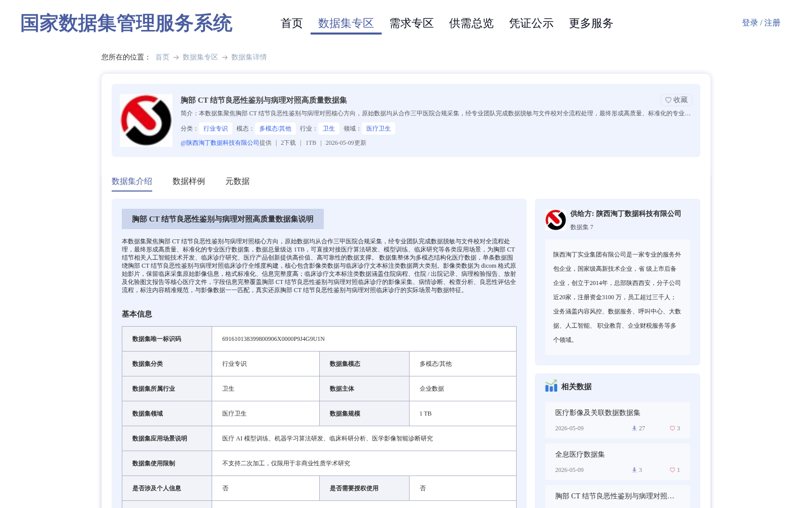Go to 首页 in top navigation

pyautogui.click(x=292, y=23)
